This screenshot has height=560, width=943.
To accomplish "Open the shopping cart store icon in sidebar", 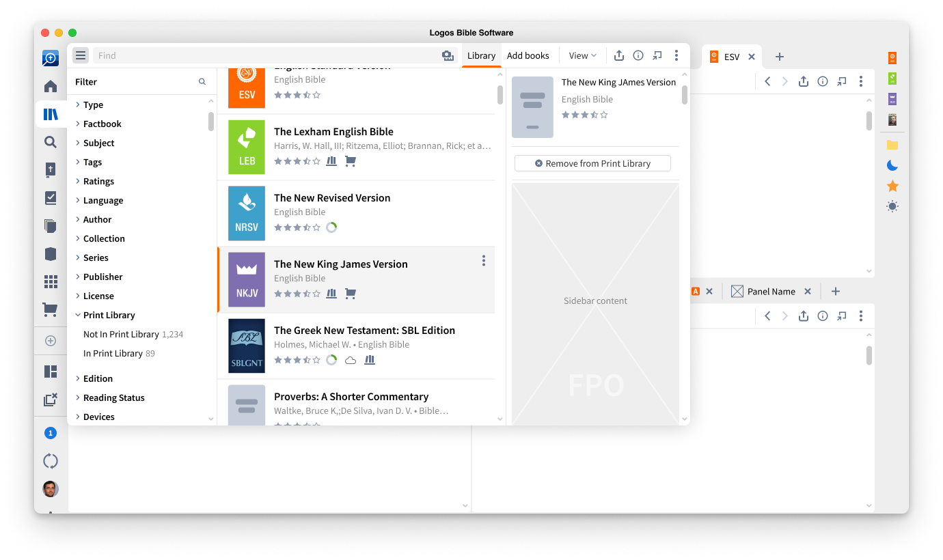I will coord(51,309).
